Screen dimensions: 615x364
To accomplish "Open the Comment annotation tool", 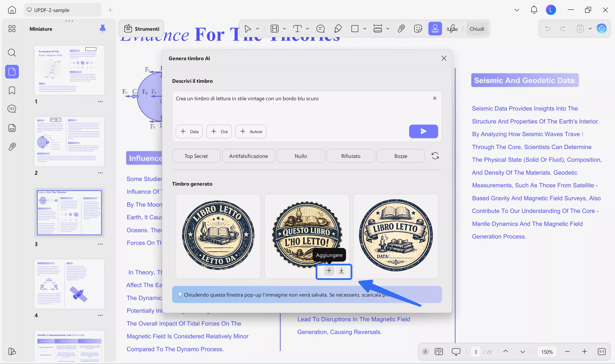I will tap(321, 28).
